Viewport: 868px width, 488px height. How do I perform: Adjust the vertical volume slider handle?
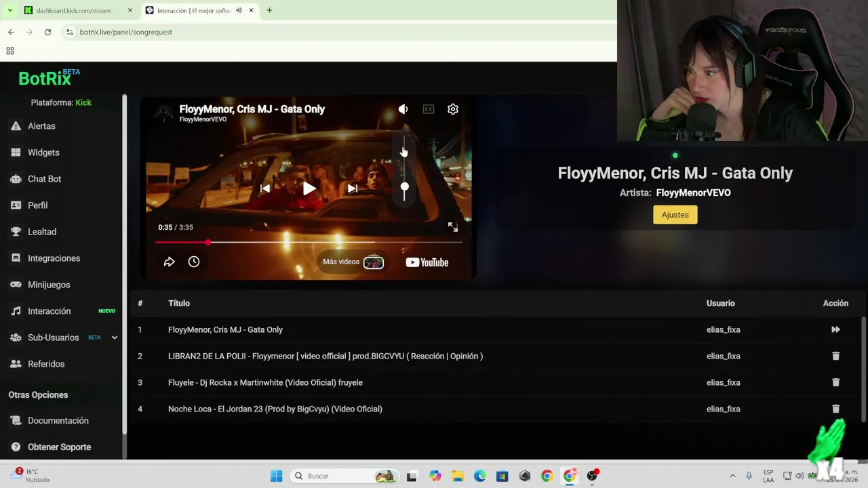[405, 187]
